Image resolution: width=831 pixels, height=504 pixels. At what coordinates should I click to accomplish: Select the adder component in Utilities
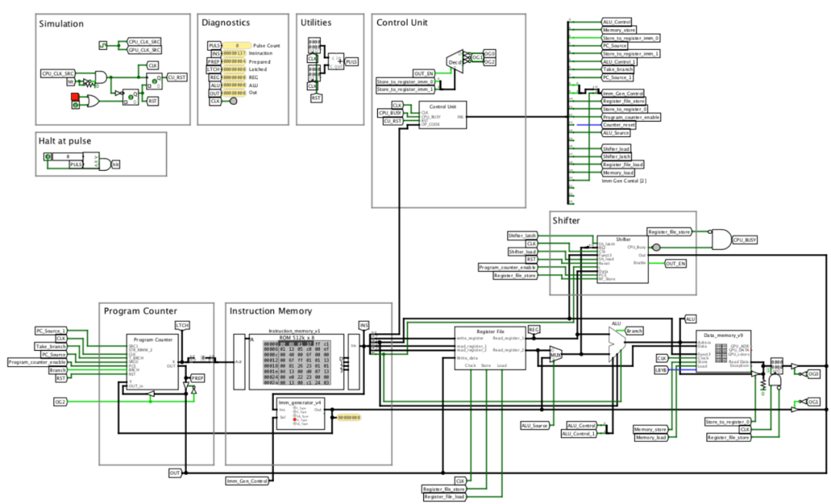[335, 62]
